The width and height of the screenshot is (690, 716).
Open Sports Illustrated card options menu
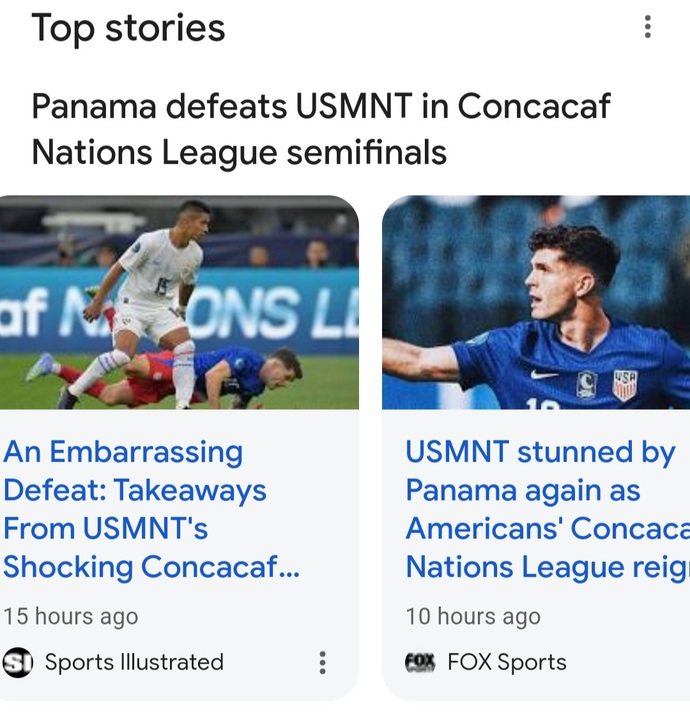(322, 662)
